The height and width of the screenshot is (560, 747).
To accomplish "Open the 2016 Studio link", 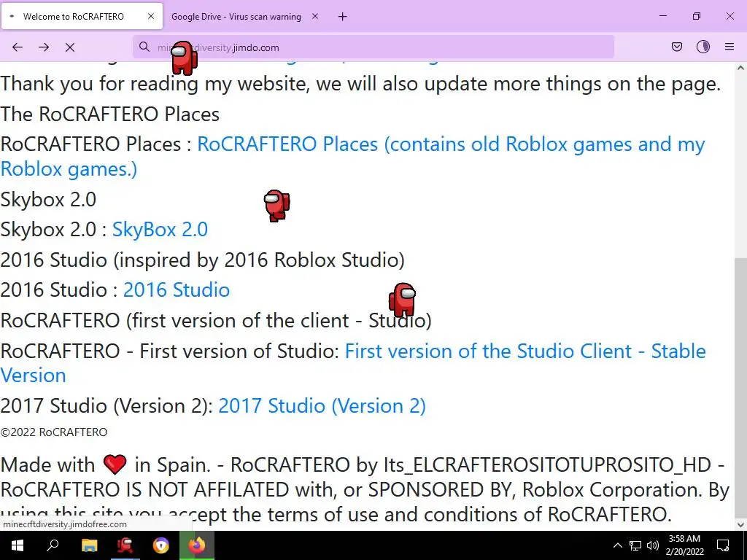I will pos(177,290).
